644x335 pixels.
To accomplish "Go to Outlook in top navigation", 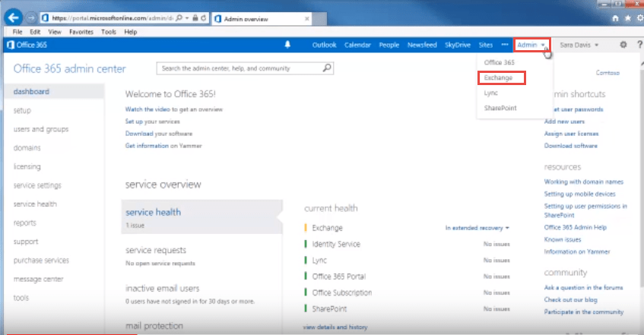I will click(x=324, y=45).
